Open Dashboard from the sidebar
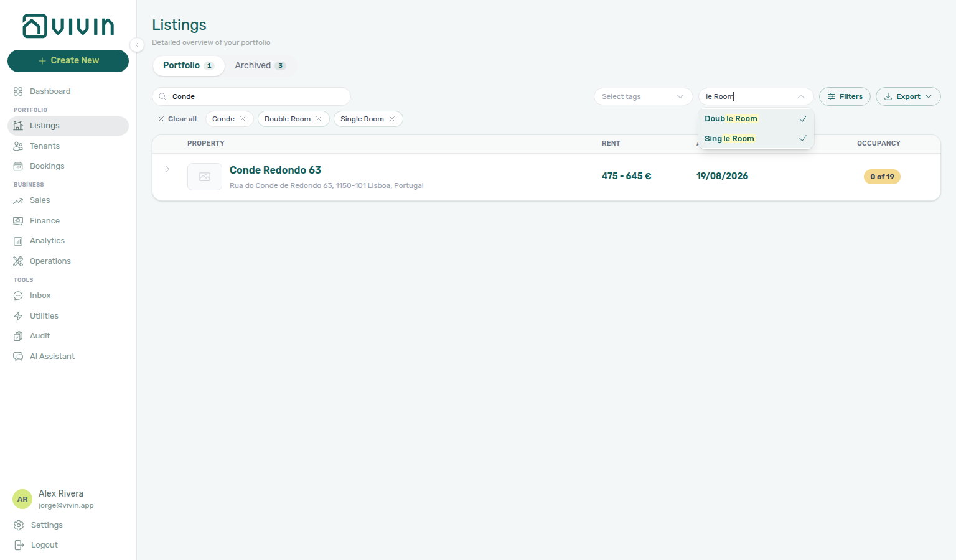This screenshot has width=956, height=560. (68, 91)
